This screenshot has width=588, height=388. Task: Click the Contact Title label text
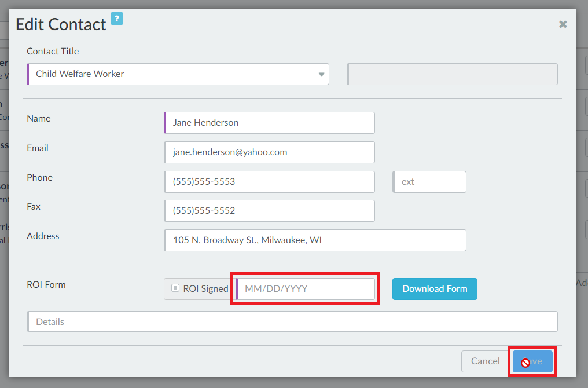tap(53, 52)
